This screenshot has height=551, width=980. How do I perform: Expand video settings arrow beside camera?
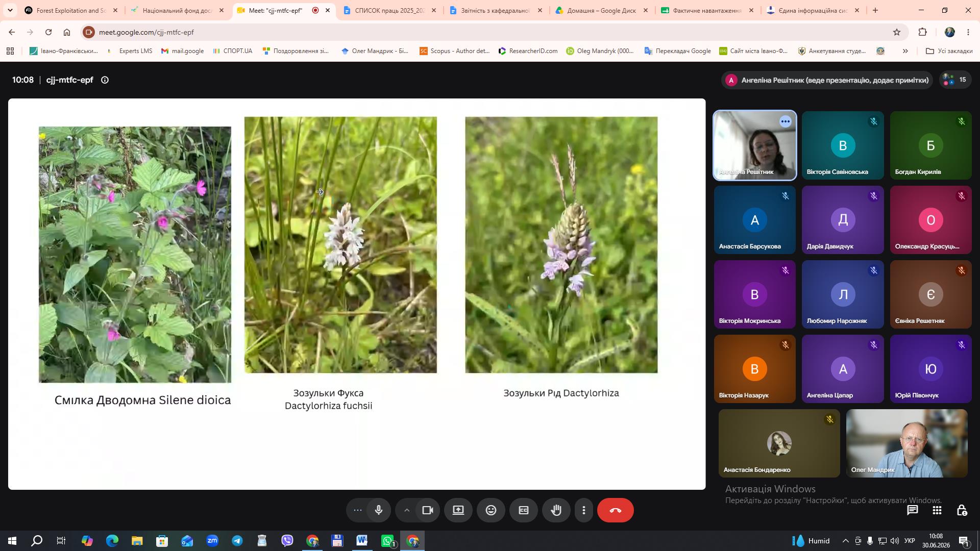click(406, 510)
